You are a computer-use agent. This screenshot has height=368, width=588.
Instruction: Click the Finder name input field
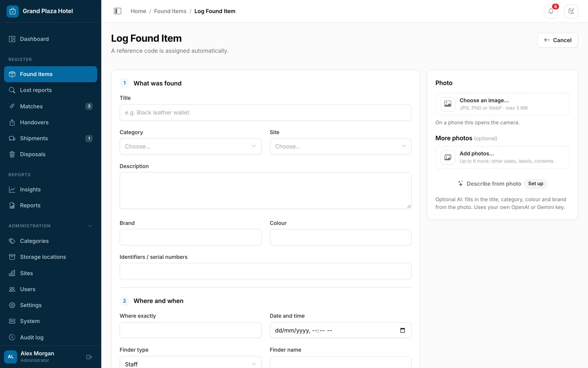341,362
